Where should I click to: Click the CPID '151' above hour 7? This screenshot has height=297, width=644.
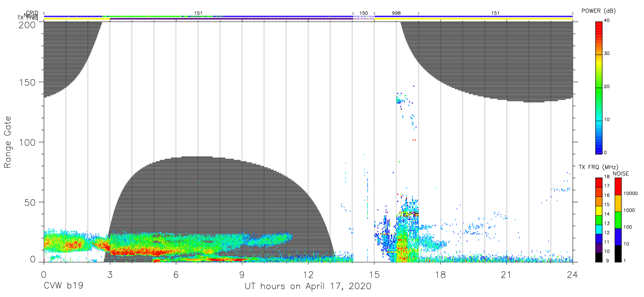[198, 12]
